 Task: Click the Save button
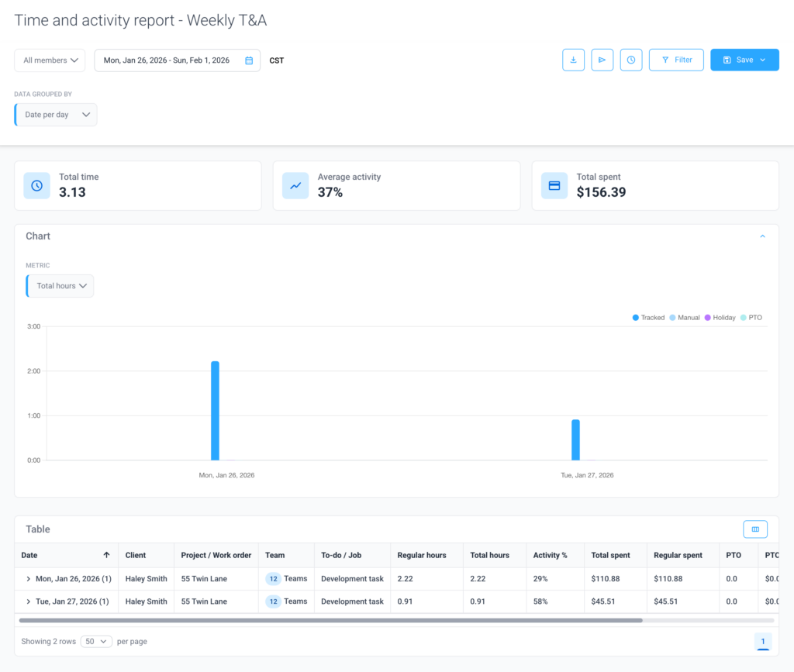pyautogui.click(x=744, y=60)
